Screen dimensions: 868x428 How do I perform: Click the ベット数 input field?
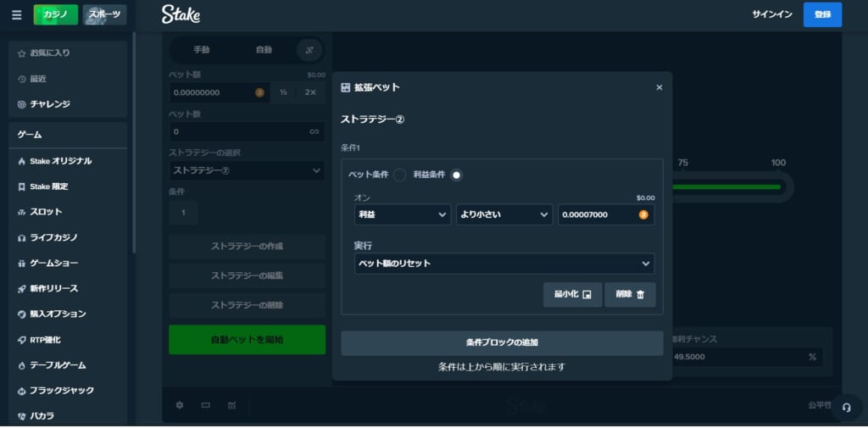pos(247,131)
